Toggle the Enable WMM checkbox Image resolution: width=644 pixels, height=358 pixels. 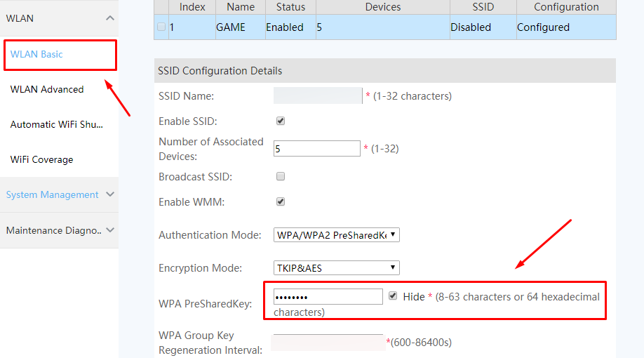click(x=281, y=201)
